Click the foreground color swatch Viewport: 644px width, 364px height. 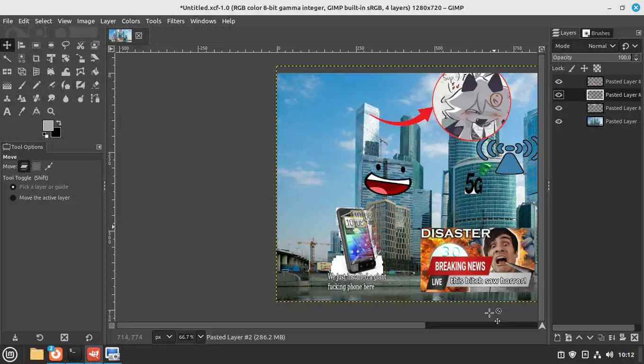click(48, 126)
